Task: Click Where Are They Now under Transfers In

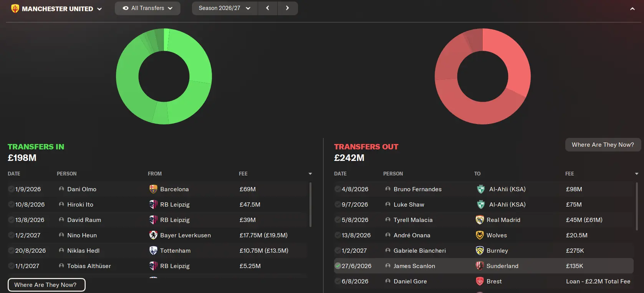Action: coord(46,285)
